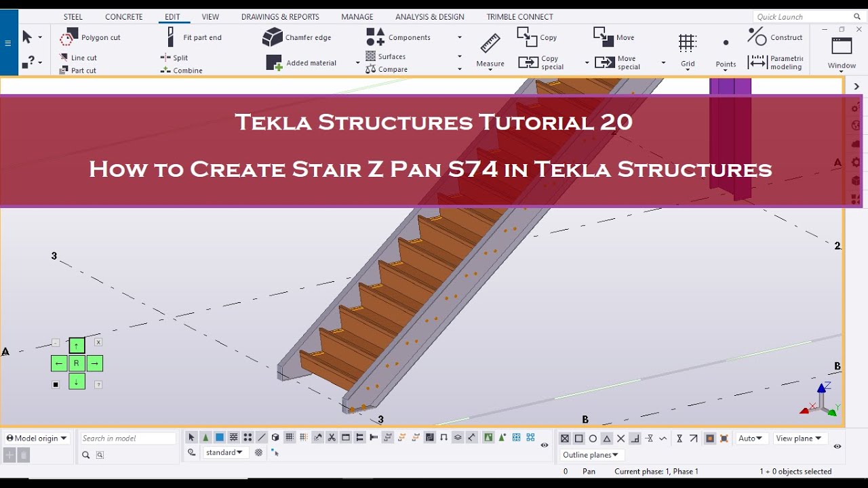Choose the Line cut tool
This screenshot has height=488, width=868.
point(78,58)
